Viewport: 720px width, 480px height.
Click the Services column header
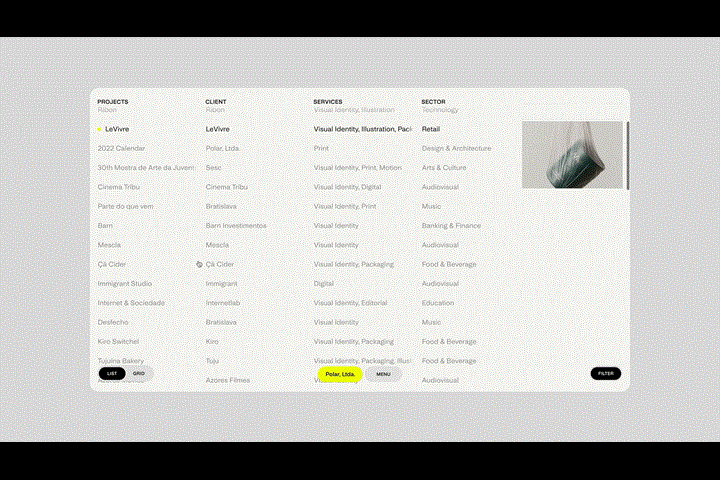[x=327, y=101]
